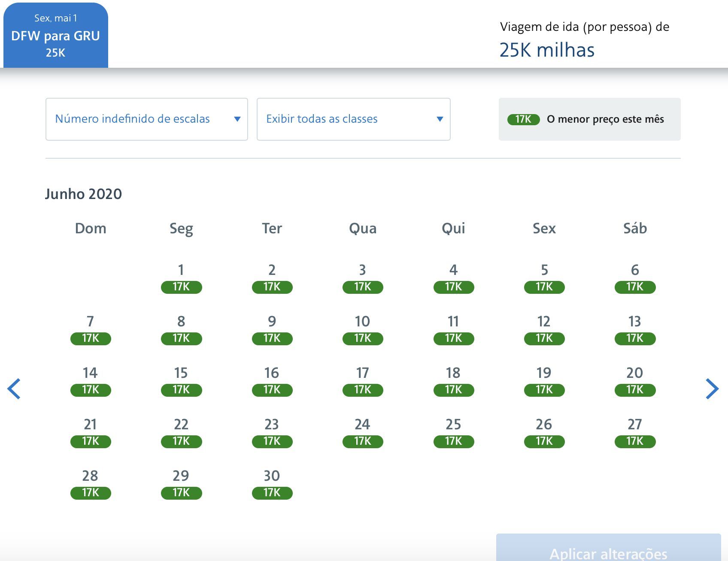This screenshot has width=728, height=561.
Task: Select June 19 on the calendar
Action: (x=544, y=381)
